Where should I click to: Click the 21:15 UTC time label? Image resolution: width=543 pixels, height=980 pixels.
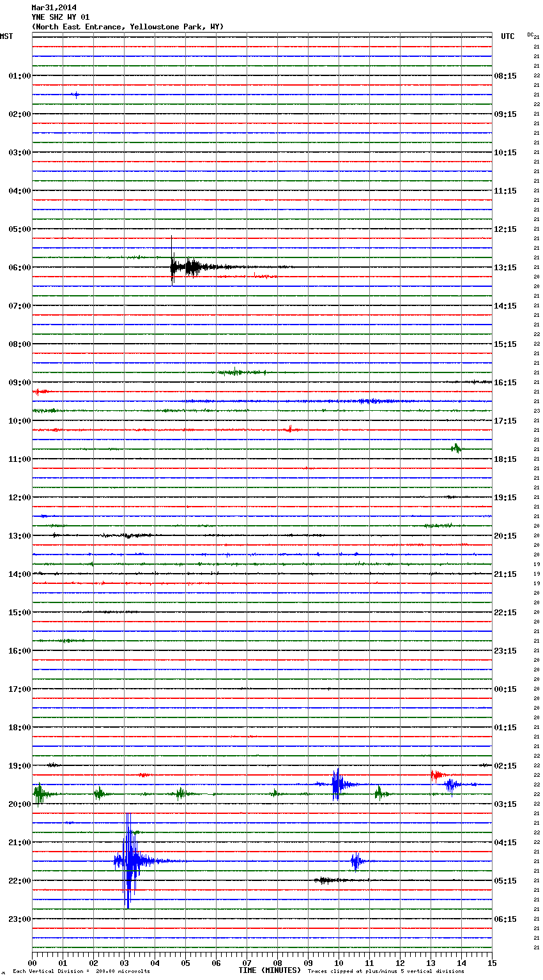coord(505,574)
